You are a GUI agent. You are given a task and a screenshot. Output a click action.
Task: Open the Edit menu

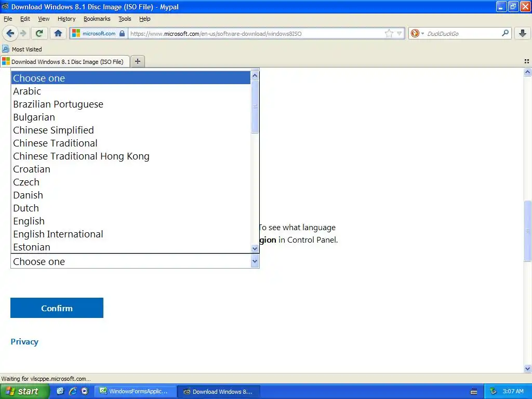25,19
